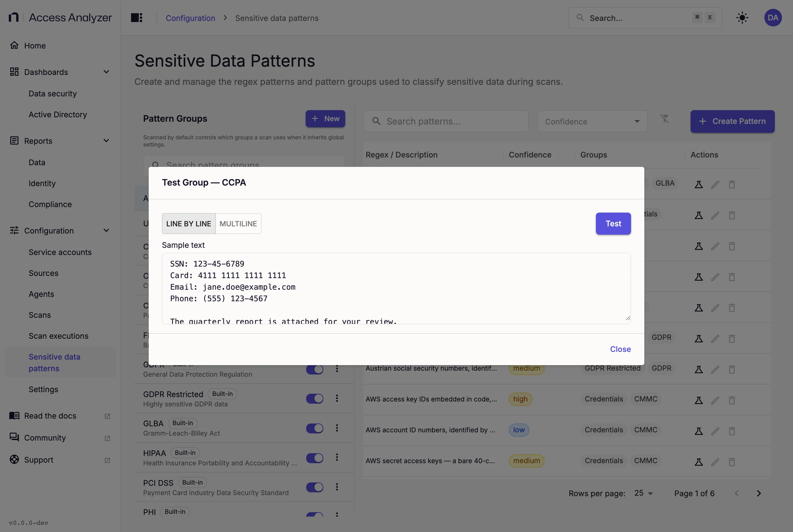
Task: Open the PCI DSS group options menu
Action: point(337,487)
